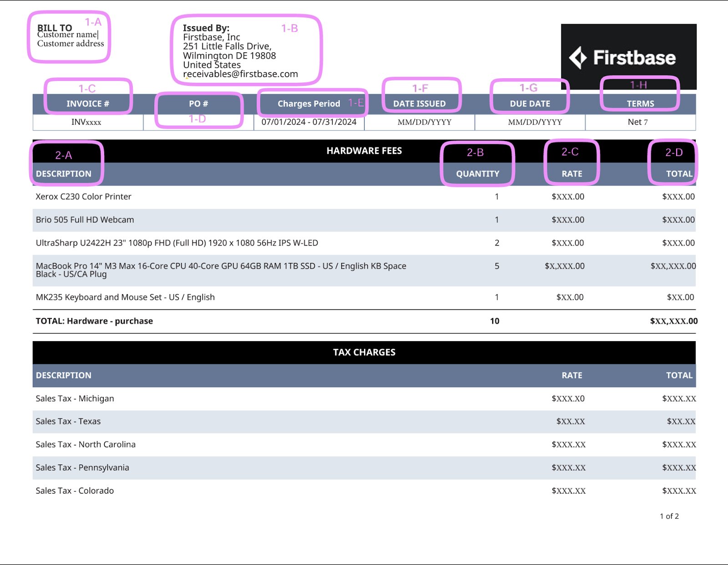
Task: Select 'TOTAL: Hardware - purchase' label
Action: point(95,321)
